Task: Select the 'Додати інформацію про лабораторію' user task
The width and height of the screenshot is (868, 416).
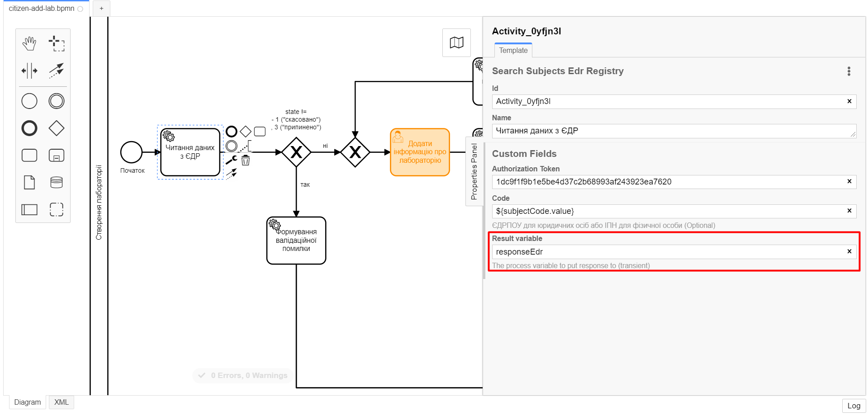Action: pos(420,152)
